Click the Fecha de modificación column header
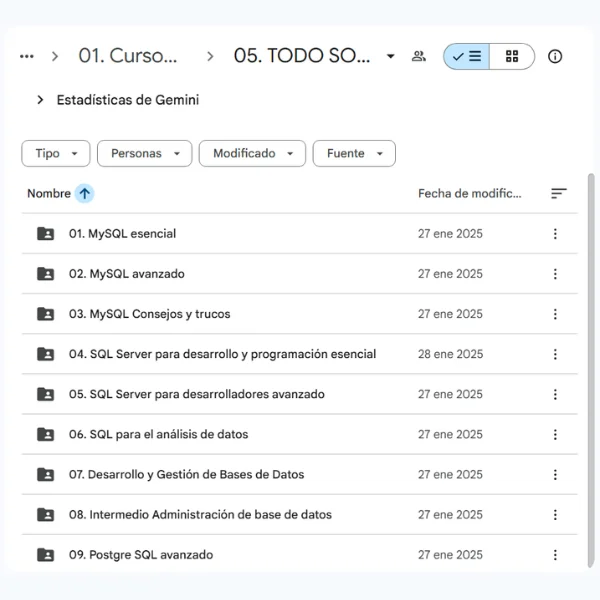 pos(469,194)
